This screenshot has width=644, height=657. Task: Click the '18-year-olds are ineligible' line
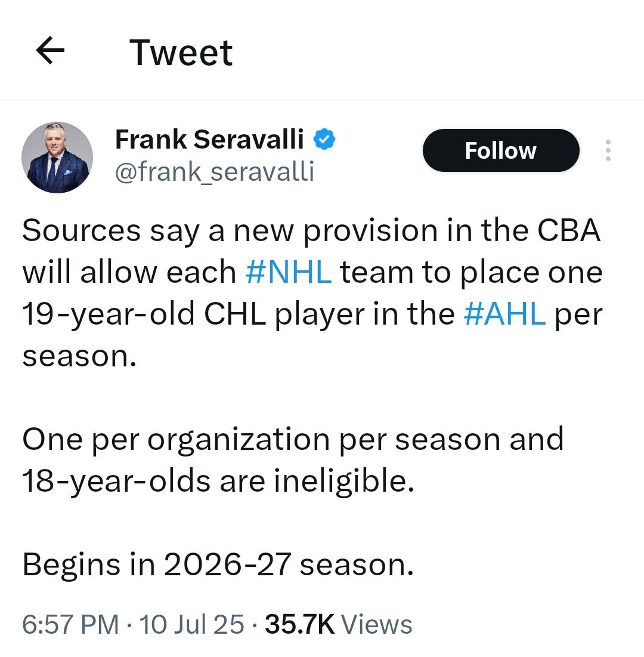point(218,481)
